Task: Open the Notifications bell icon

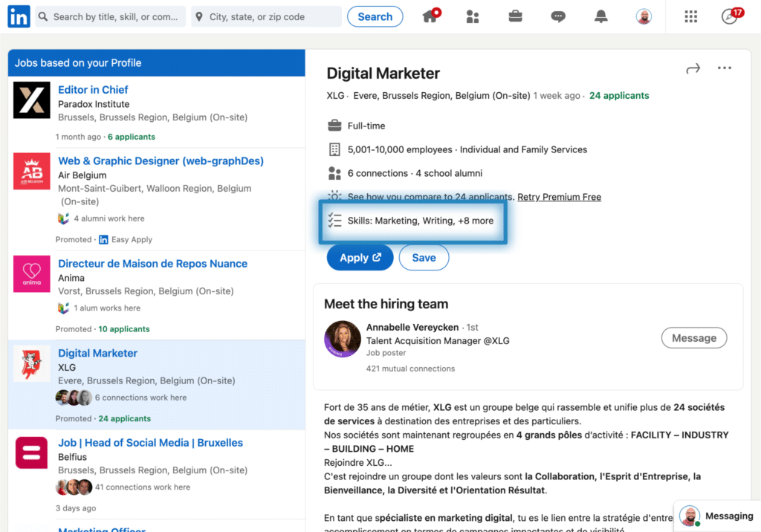Action: point(600,16)
